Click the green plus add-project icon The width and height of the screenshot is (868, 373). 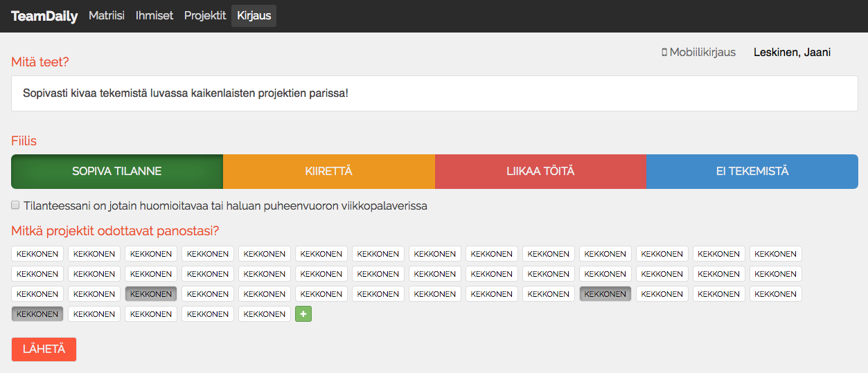303,314
